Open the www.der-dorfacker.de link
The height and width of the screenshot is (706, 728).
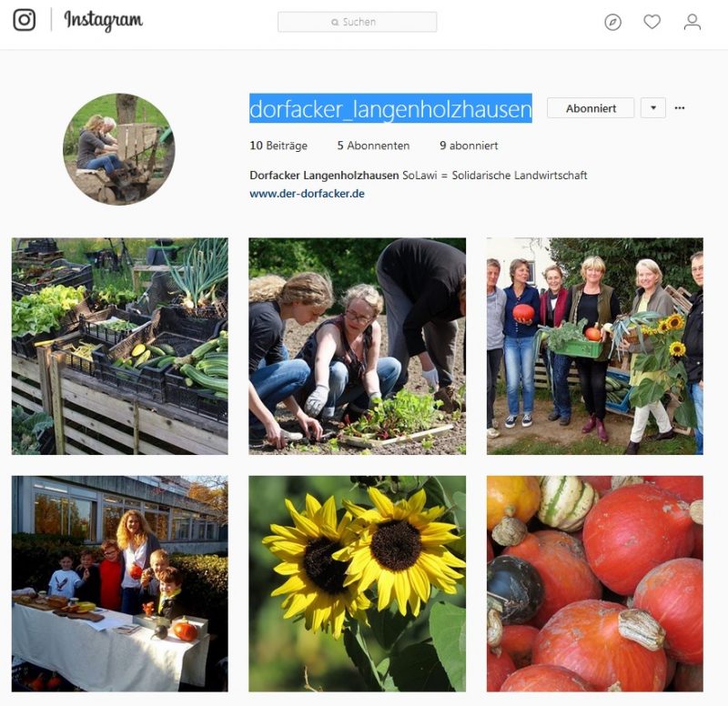(x=307, y=194)
